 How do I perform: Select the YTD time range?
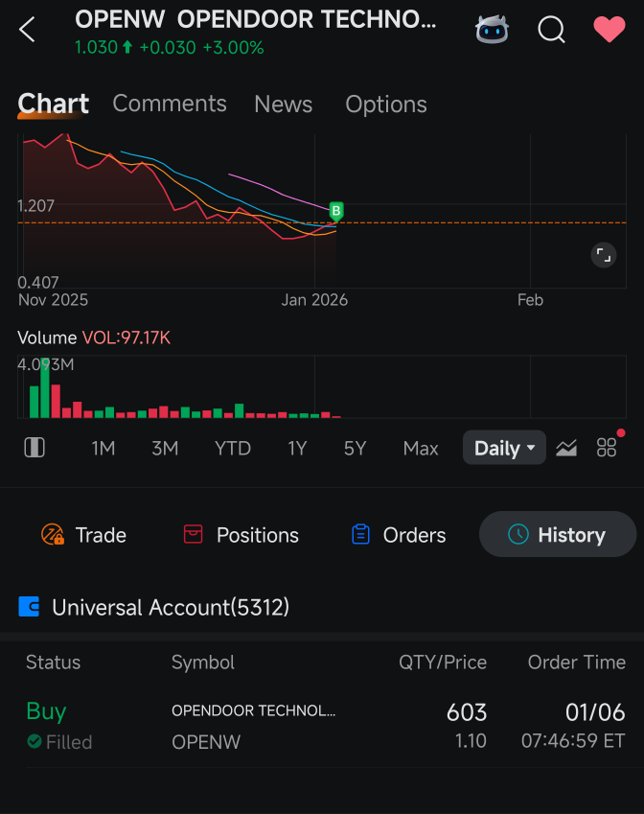coord(233,448)
